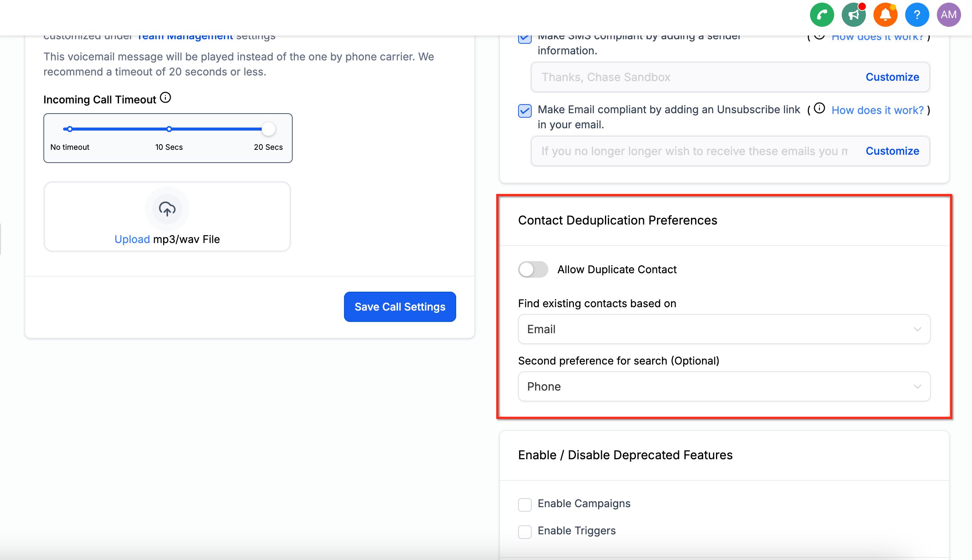Toggle the Allow Duplicate Contact switch
Screen dimensions: 972x560
[x=533, y=269]
